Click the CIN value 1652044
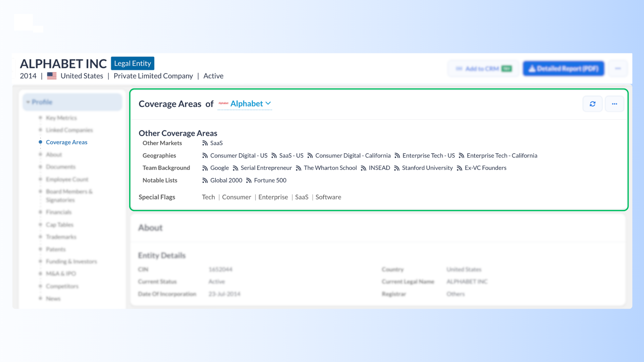Image resolution: width=644 pixels, height=362 pixels. (220, 269)
